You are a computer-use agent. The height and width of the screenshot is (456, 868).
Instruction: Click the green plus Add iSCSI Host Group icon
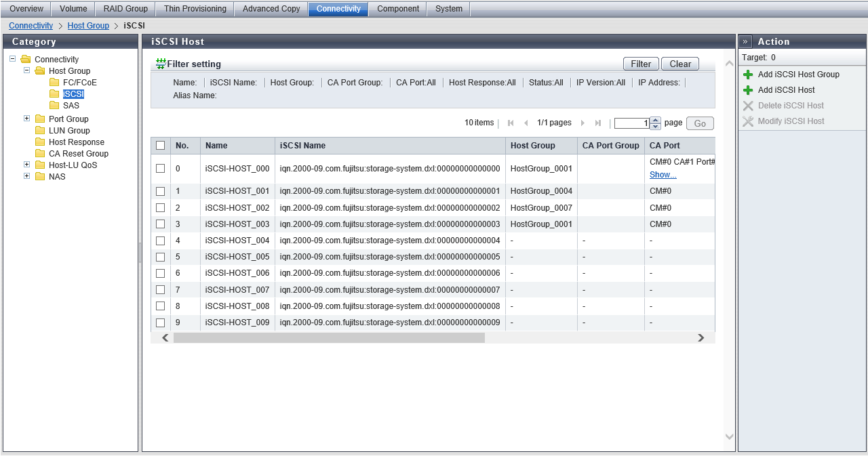pos(748,75)
